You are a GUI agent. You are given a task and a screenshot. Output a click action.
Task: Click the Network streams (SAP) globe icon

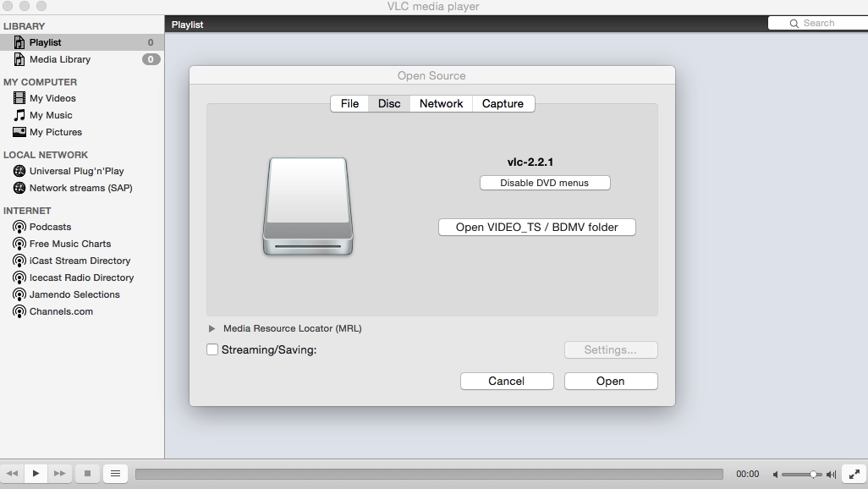click(x=19, y=188)
